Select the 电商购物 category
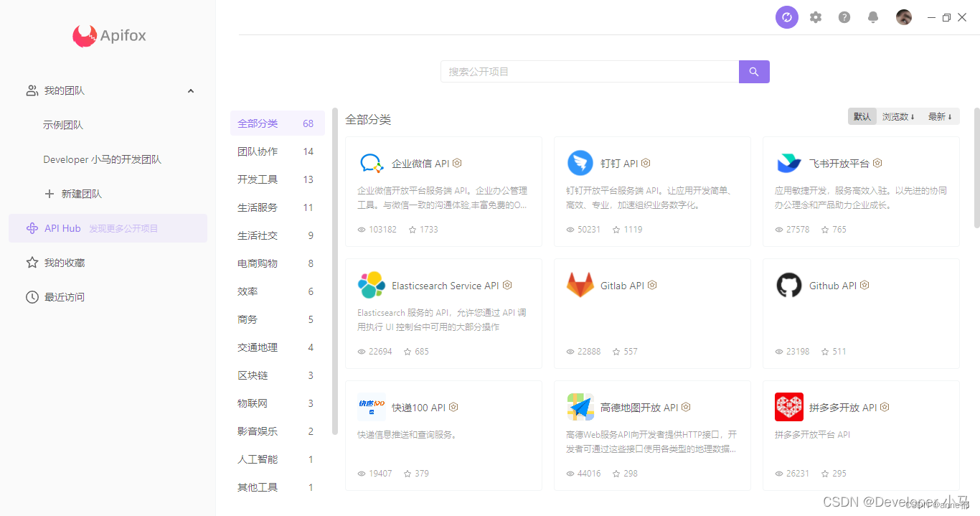980x516 pixels. [x=277, y=263]
